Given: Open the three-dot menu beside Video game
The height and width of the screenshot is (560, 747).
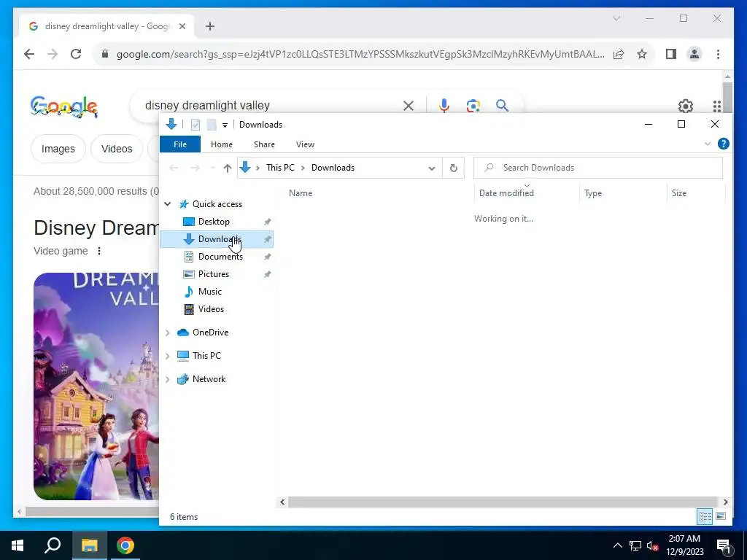Looking at the screenshot, I should [99, 251].
